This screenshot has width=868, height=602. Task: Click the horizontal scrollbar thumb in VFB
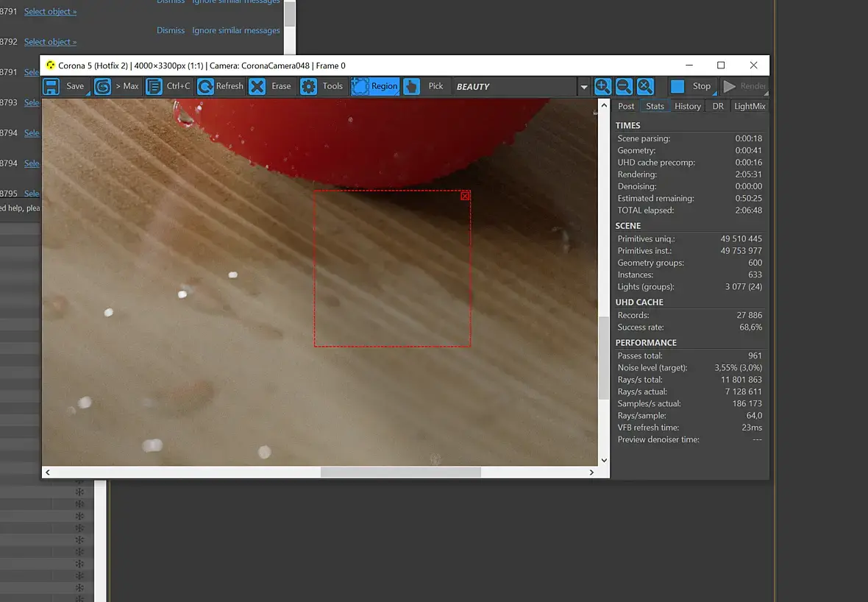tap(400, 472)
